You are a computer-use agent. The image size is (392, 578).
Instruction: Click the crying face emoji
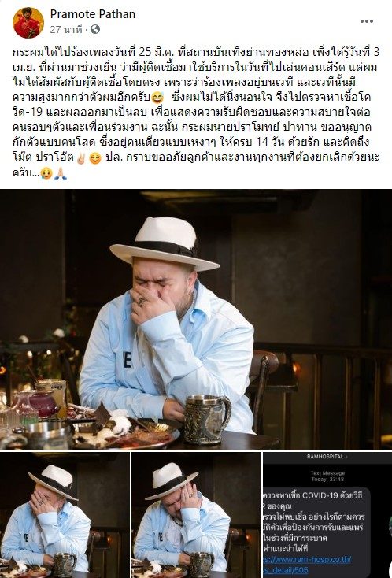click(x=46, y=173)
